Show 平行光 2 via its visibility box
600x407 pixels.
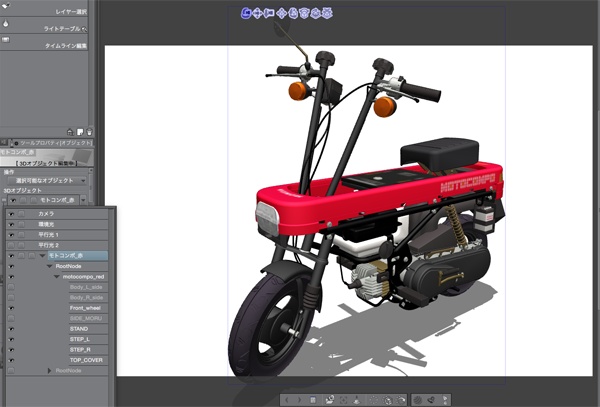(11, 245)
